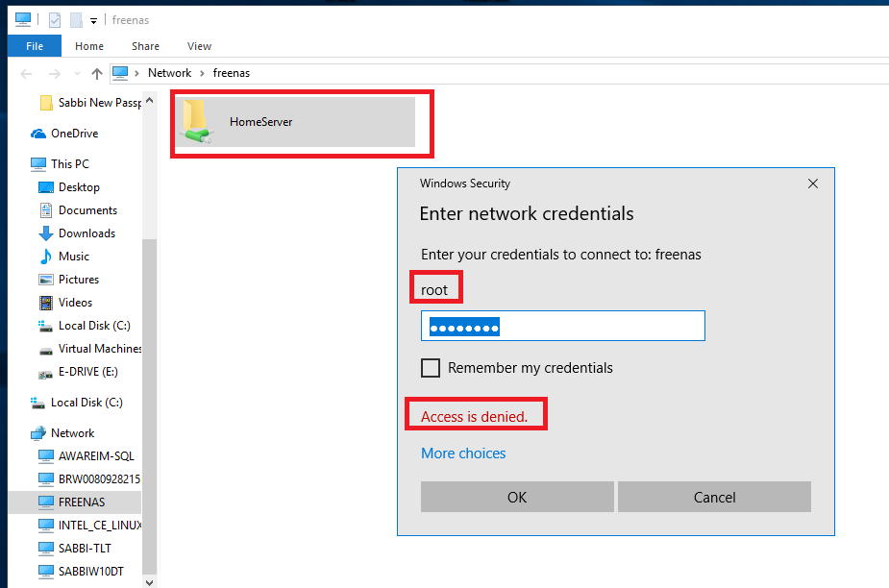
Task: Open the Customize Quick Access Toolbar dropdown
Action: tap(93, 21)
